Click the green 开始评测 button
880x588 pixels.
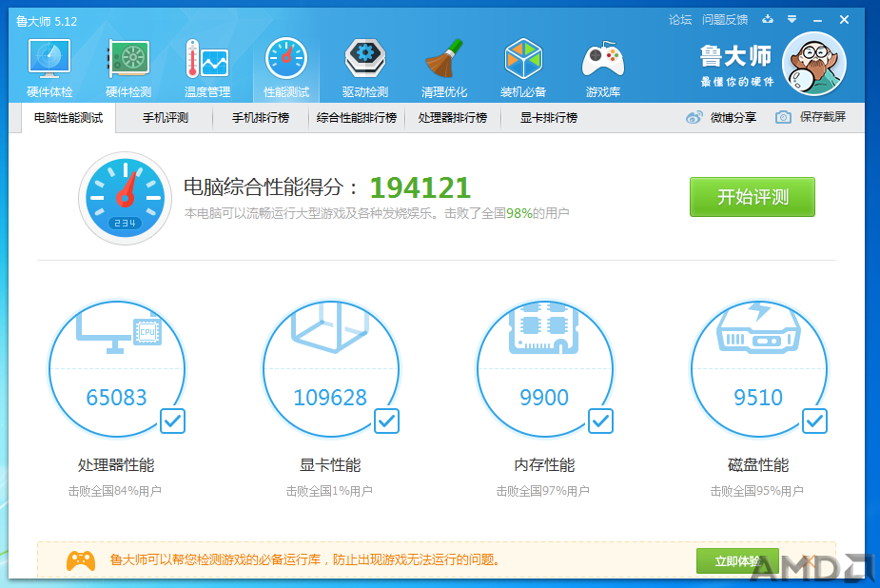click(x=752, y=197)
